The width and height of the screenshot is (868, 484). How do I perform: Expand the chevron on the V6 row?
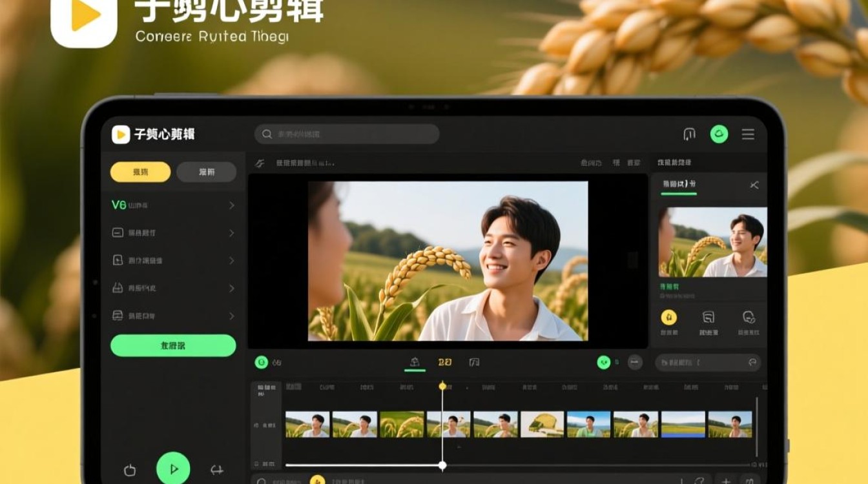coord(231,205)
